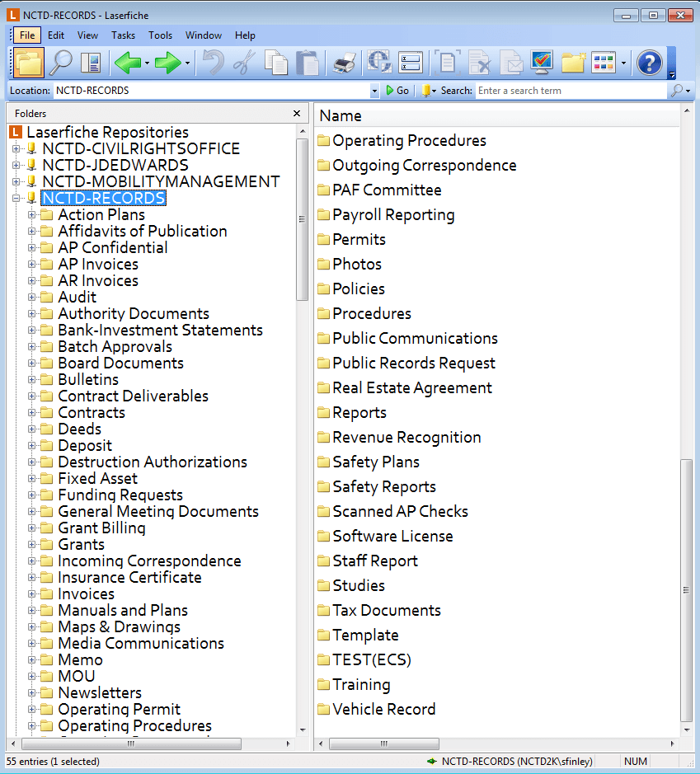Click inside the Search term field
Image resolution: width=700 pixels, height=774 pixels.
click(x=571, y=91)
